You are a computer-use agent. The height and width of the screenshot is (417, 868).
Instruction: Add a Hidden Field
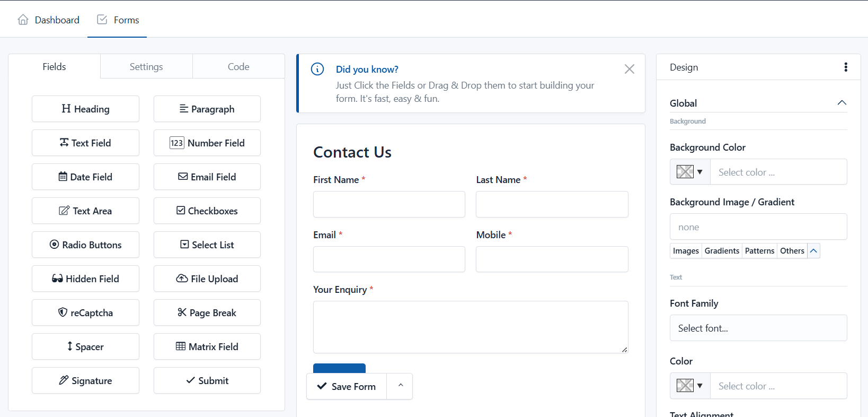coord(85,279)
